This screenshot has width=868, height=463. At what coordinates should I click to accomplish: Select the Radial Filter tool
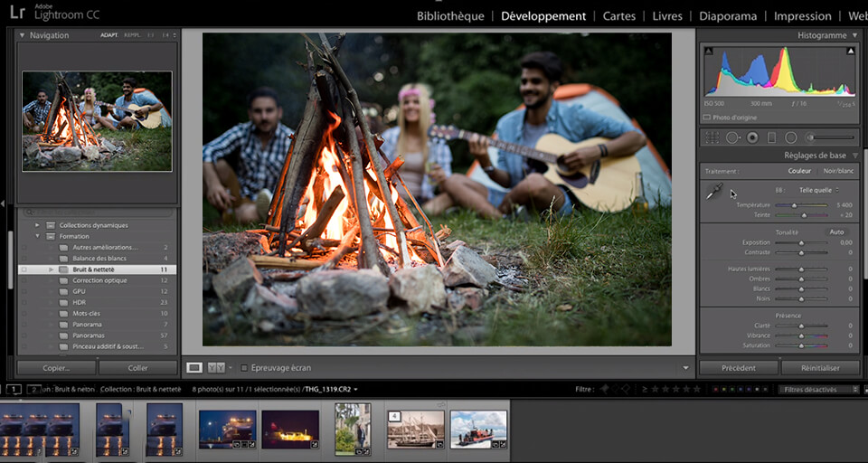click(x=791, y=137)
